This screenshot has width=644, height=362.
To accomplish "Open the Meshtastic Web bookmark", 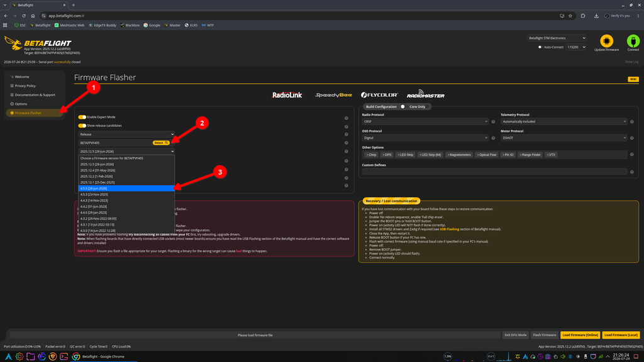I will tap(69, 25).
